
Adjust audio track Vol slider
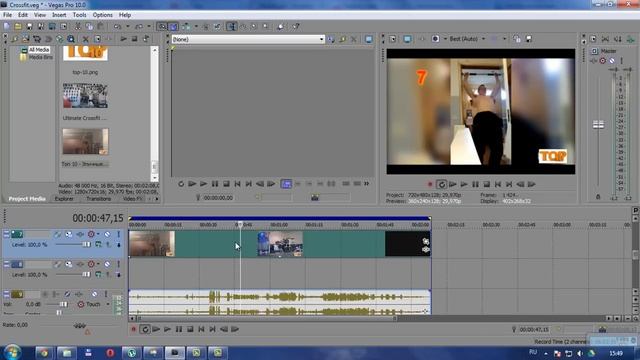pos(63,304)
